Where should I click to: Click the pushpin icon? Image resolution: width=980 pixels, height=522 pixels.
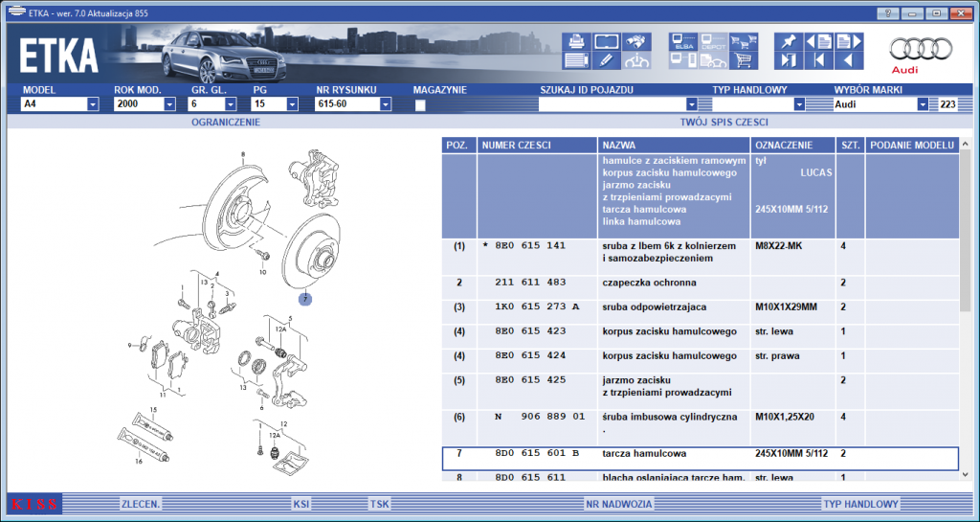tap(789, 42)
